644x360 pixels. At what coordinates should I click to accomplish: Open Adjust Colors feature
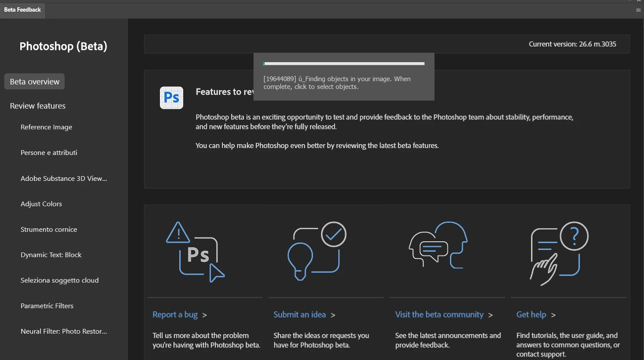pos(41,204)
